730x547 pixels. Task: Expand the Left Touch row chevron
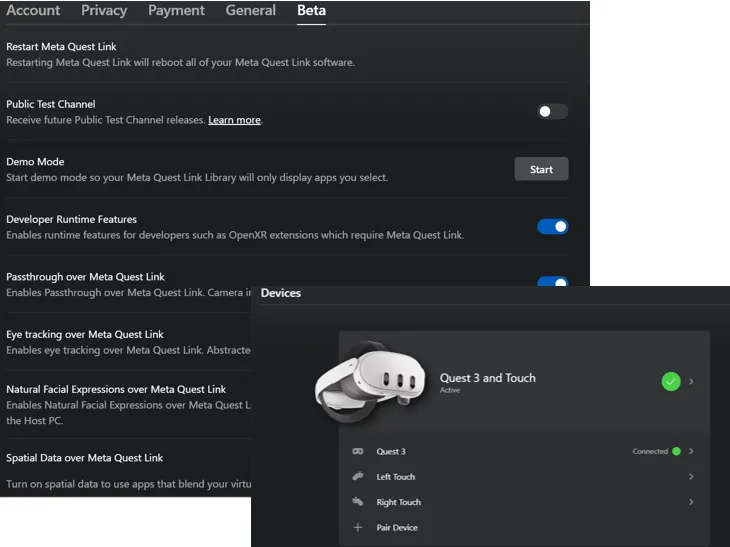[691, 477]
